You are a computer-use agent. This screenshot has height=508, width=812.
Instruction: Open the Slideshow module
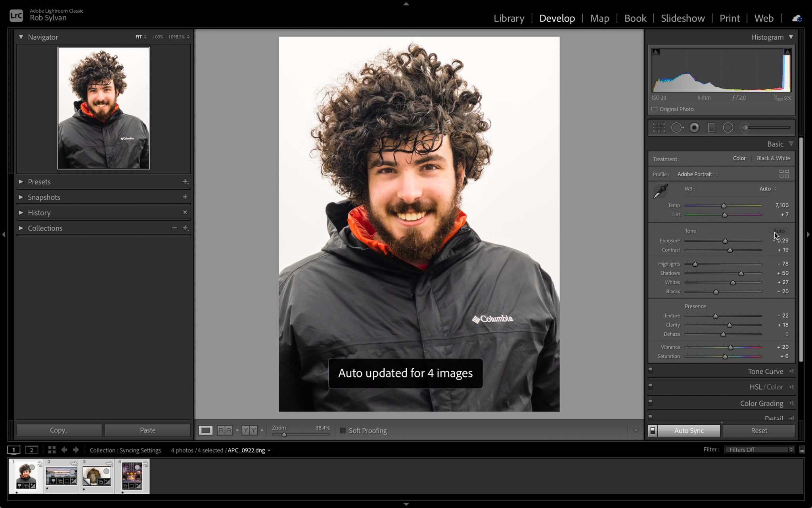[x=682, y=18]
